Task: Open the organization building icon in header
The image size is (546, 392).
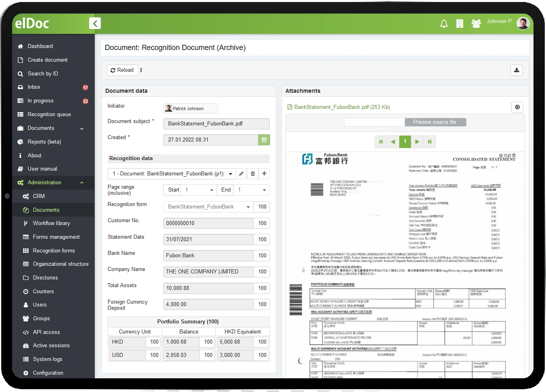Action: 460,24
